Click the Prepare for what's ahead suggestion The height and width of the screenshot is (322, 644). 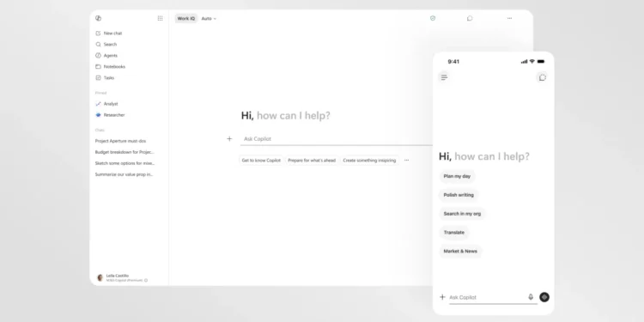(312, 161)
